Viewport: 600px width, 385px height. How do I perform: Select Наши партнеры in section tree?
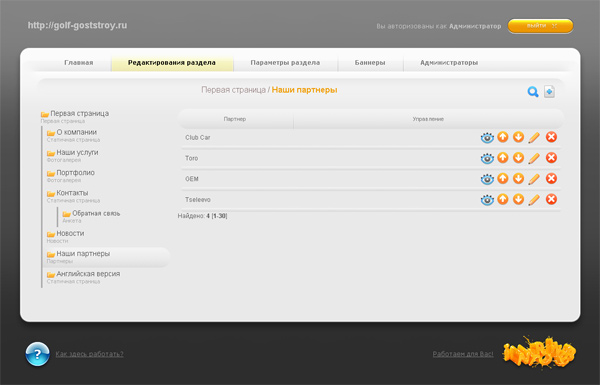click(83, 254)
